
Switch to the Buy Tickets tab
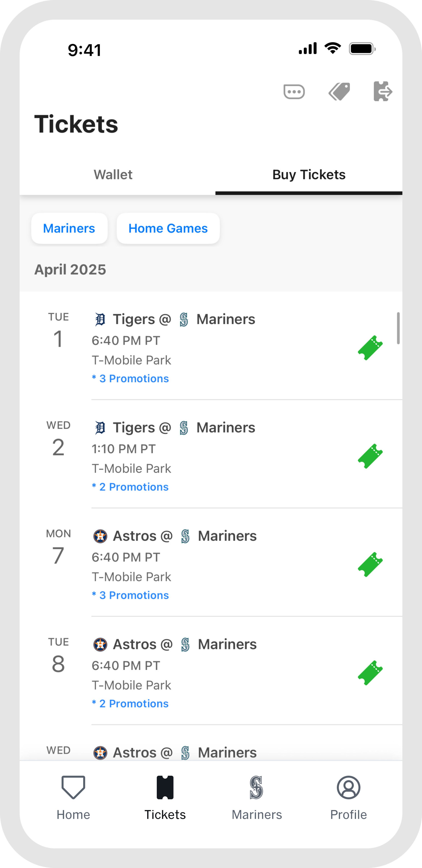(x=308, y=175)
